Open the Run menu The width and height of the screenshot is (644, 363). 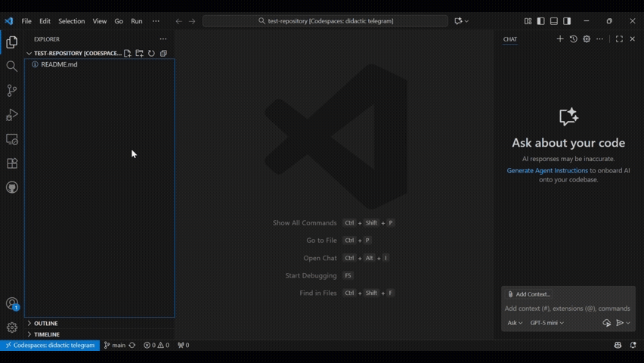136,21
